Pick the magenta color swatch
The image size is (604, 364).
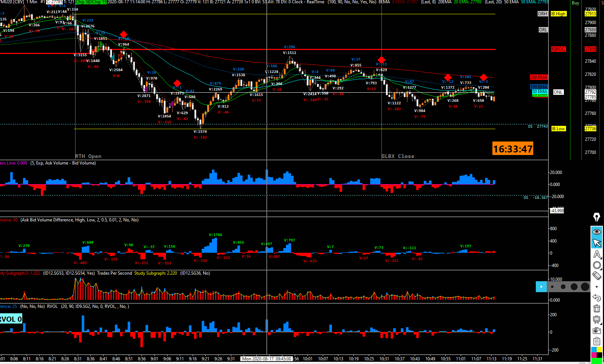tap(594, 355)
